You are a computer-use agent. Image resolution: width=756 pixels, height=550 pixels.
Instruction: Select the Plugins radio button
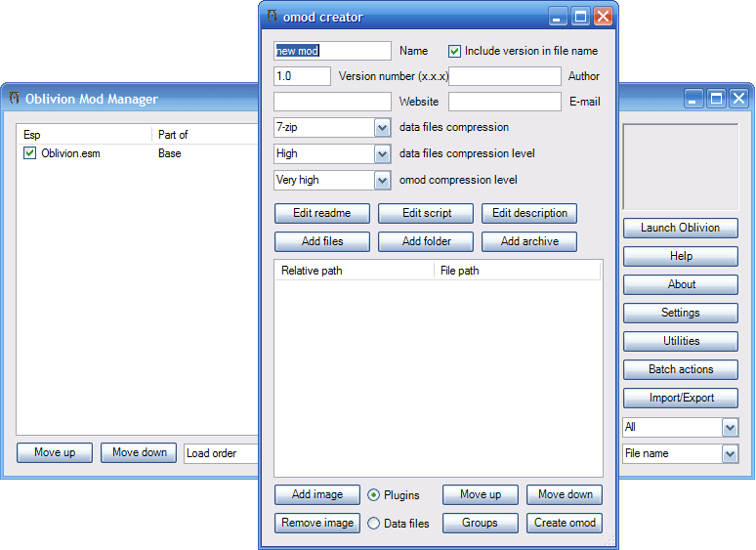coord(373,495)
